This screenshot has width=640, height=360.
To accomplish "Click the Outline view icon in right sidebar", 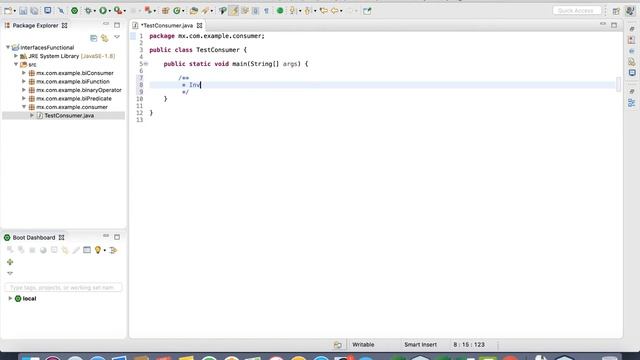I will [631, 103].
